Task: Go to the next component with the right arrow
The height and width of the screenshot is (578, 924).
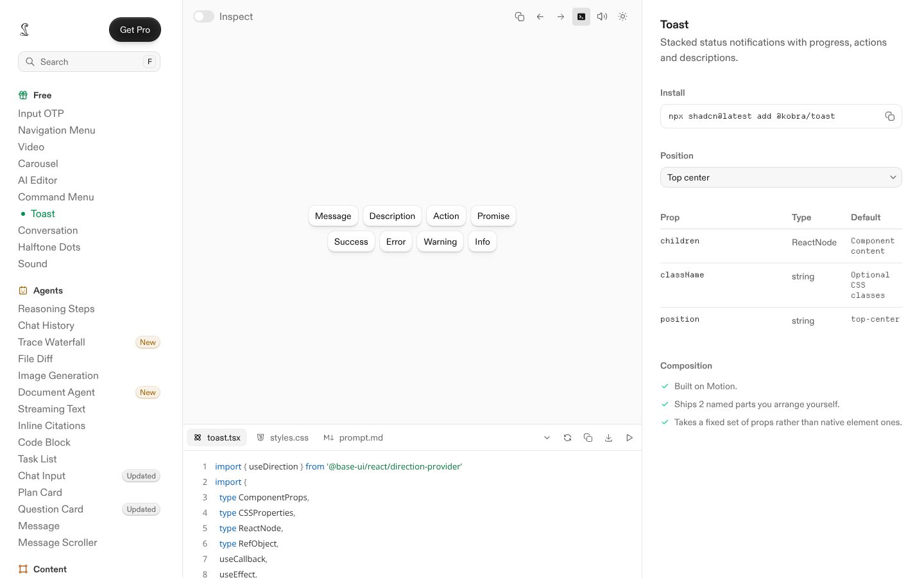Action: pyautogui.click(x=561, y=17)
